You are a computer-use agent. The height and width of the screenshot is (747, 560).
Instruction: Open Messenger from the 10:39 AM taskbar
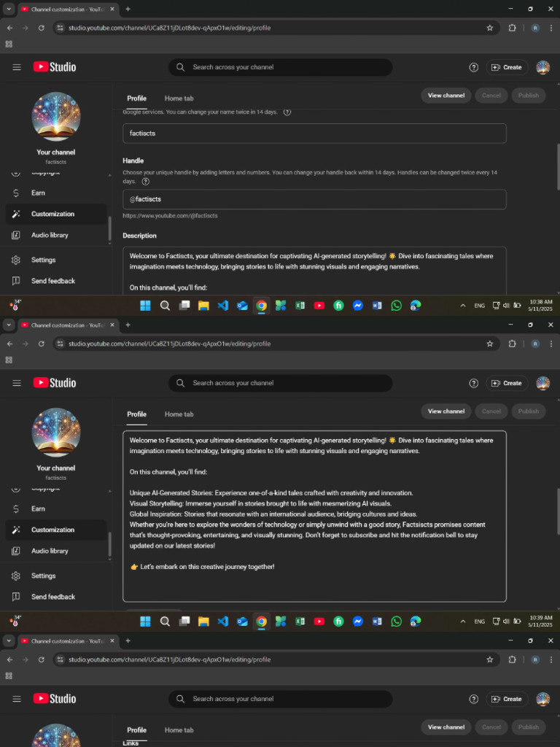(357, 622)
